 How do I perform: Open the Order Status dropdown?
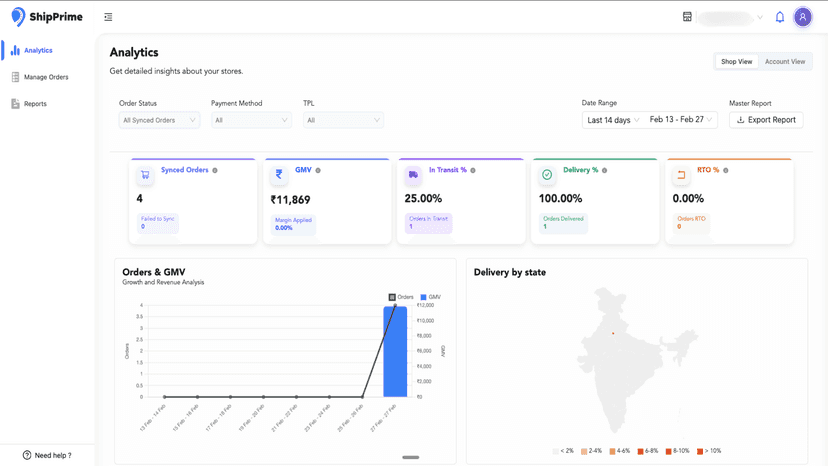coord(159,120)
